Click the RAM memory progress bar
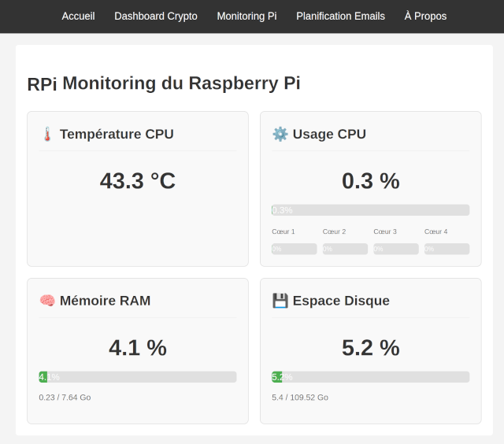 (x=138, y=377)
